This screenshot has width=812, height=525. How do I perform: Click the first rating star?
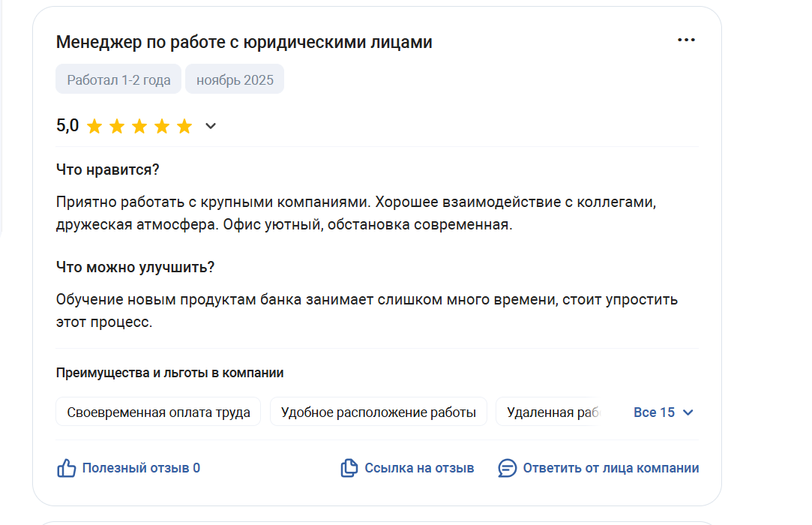(x=94, y=126)
